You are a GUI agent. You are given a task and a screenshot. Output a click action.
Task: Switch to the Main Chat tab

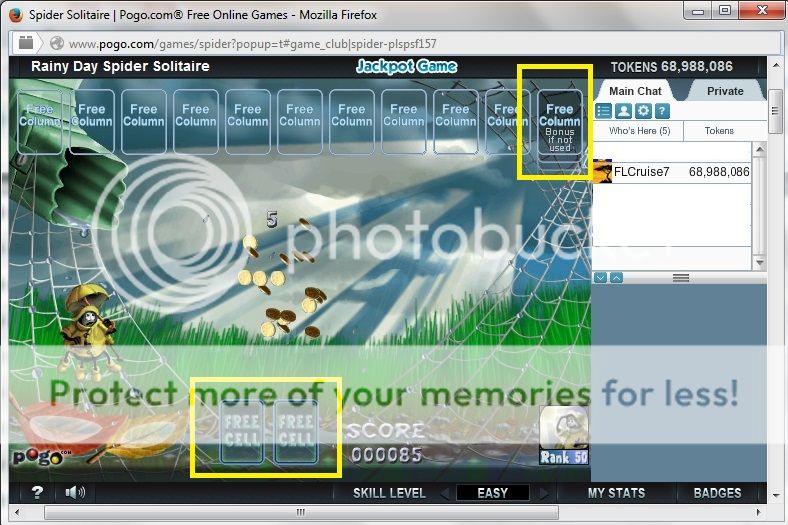click(635, 91)
